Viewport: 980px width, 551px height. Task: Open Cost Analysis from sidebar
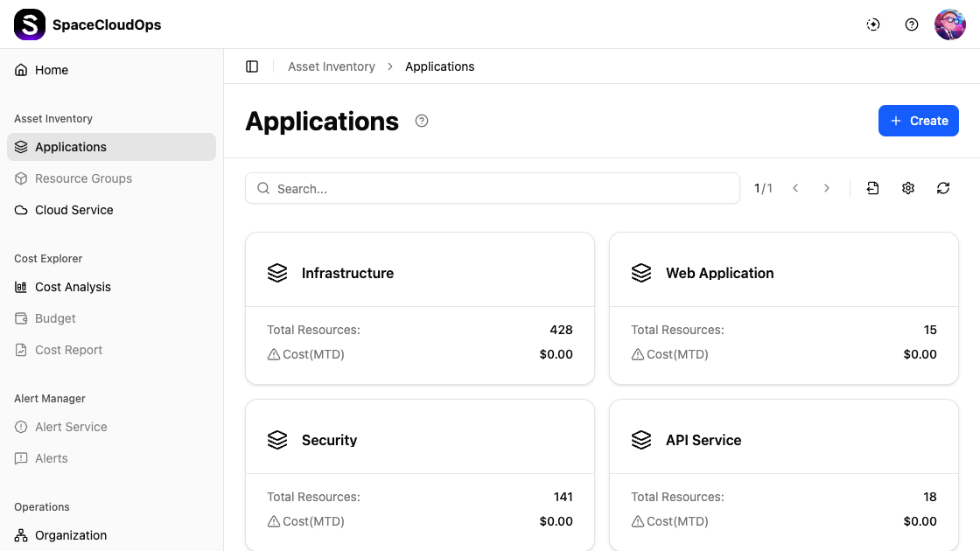point(73,287)
